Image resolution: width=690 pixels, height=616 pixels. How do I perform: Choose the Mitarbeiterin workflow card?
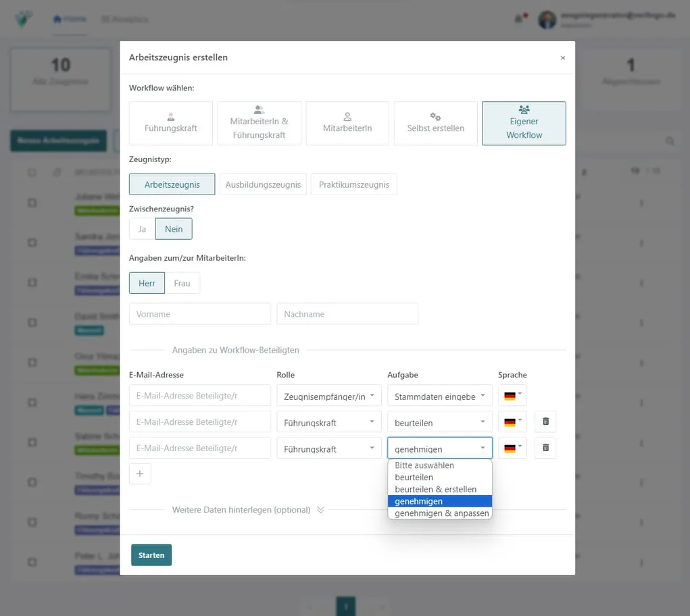347,123
